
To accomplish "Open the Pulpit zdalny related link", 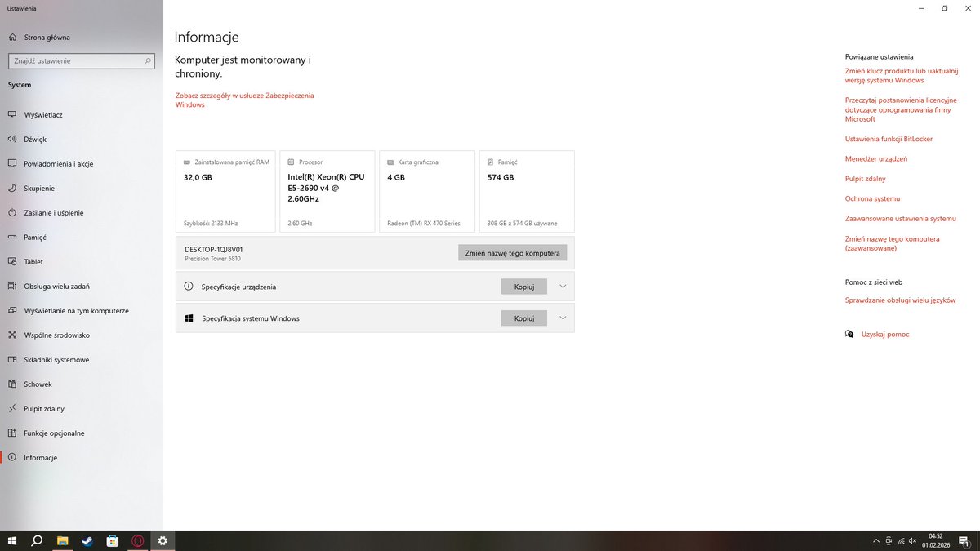I will (x=866, y=179).
